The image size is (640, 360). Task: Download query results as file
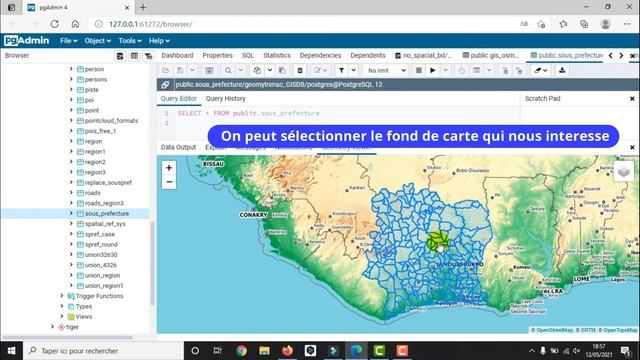pyautogui.click(x=562, y=70)
